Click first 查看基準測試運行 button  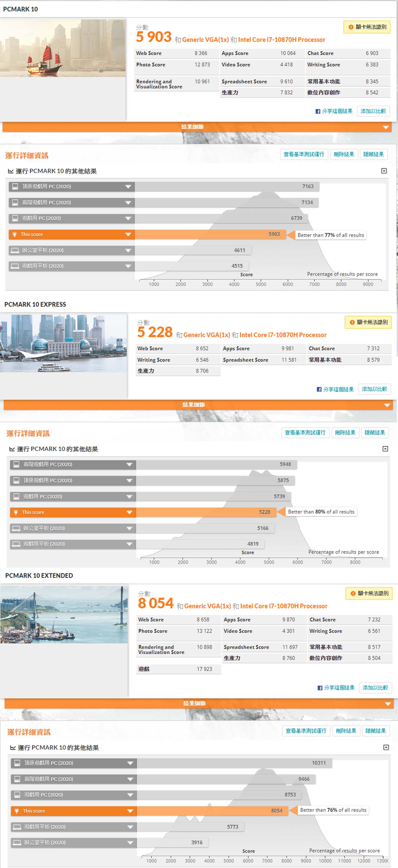(x=304, y=154)
